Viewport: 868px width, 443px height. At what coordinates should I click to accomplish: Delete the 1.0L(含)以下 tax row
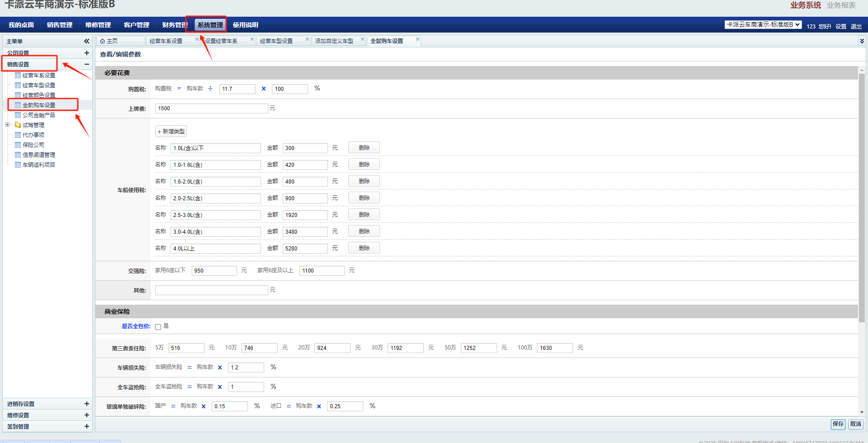coord(364,148)
